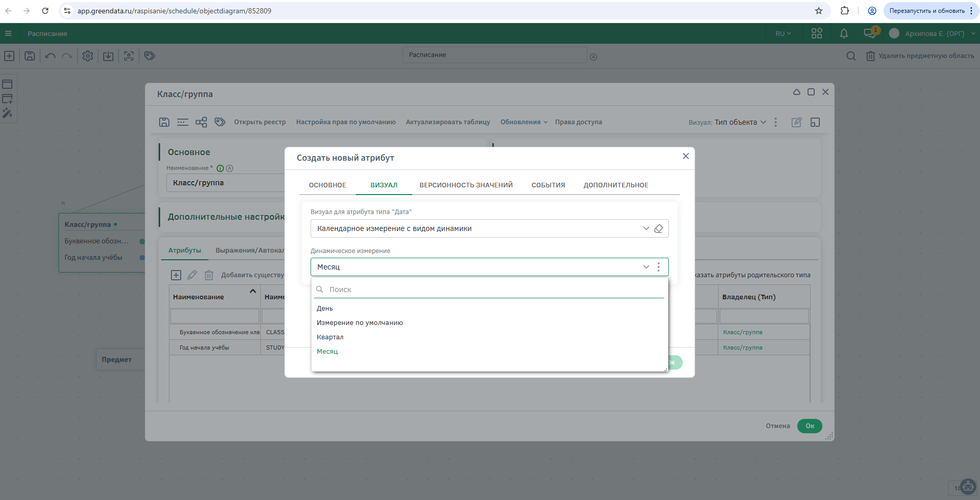Click the pencil edit icon above attributes table
The width and height of the screenshot is (980, 500).
pyautogui.click(x=192, y=276)
